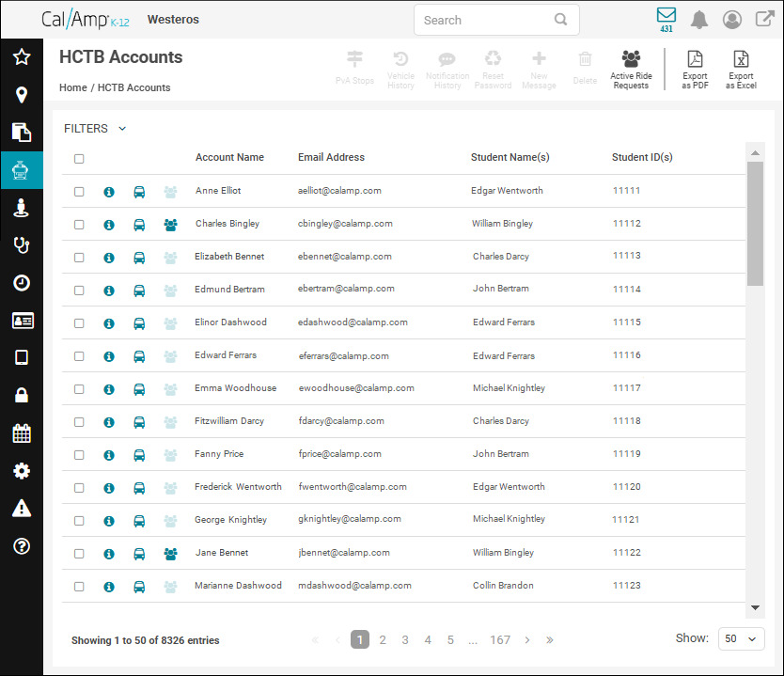Click the bus icon for Charles Bingley
This screenshot has height=676, width=784.
pyautogui.click(x=139, y=225)
